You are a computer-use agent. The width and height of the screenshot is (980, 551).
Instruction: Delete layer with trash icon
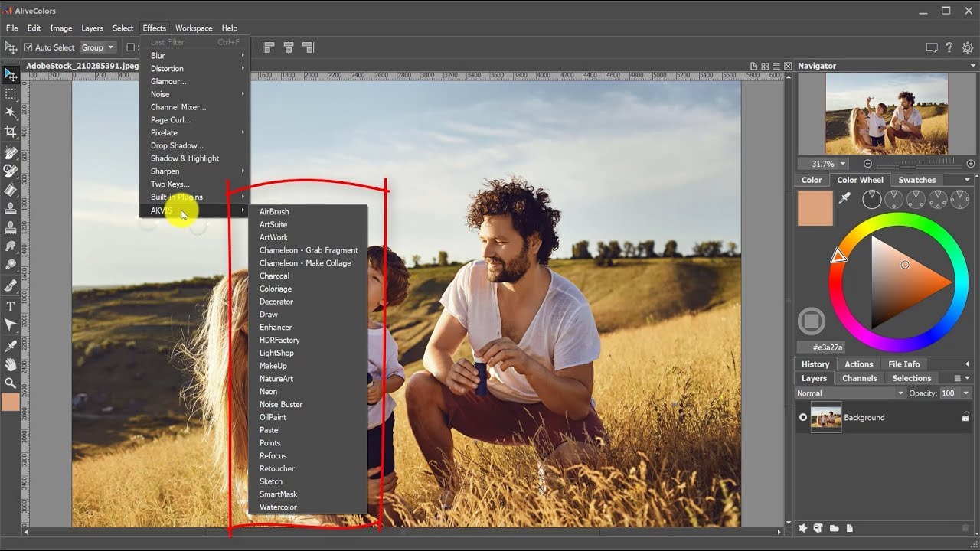click(965, 528)
